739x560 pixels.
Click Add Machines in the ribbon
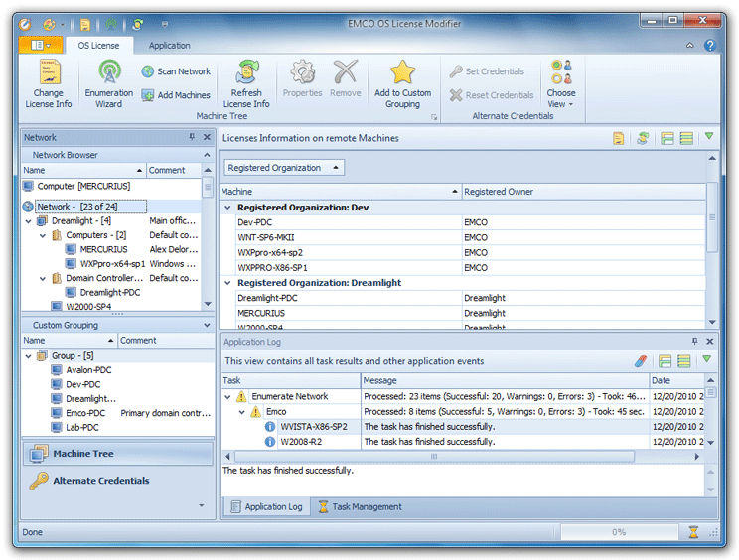coord(176,95)
